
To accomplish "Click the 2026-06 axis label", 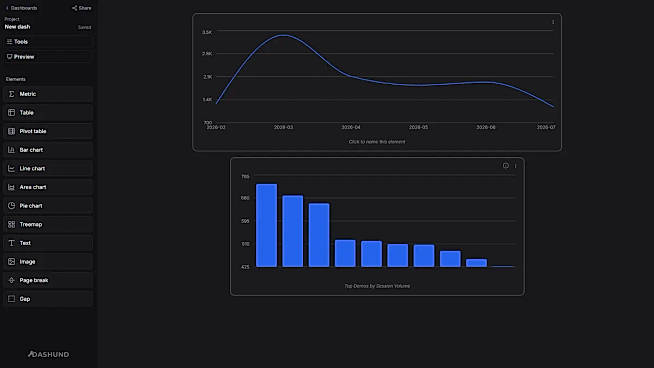I will click(x=486, y=127).
